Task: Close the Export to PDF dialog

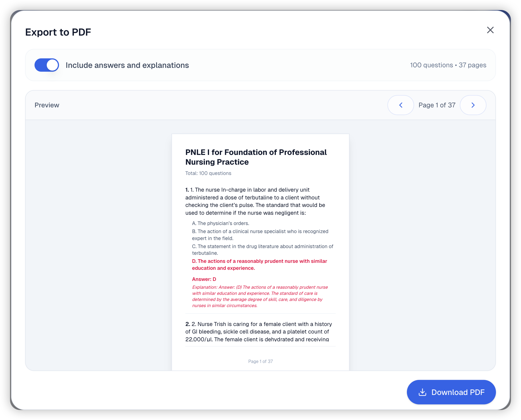Action: (x=490, y=30)
